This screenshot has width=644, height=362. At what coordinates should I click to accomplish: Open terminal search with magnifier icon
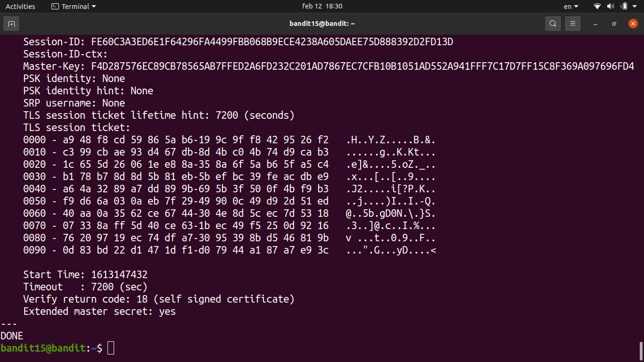click(x=553, y=24)
